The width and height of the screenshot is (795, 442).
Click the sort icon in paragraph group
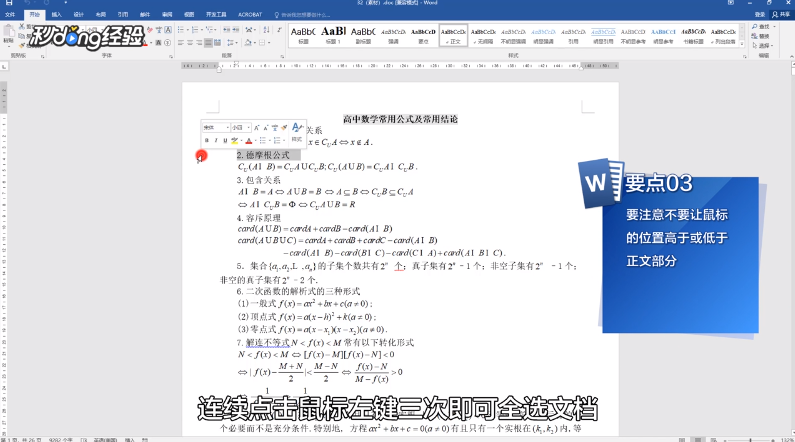266,29
